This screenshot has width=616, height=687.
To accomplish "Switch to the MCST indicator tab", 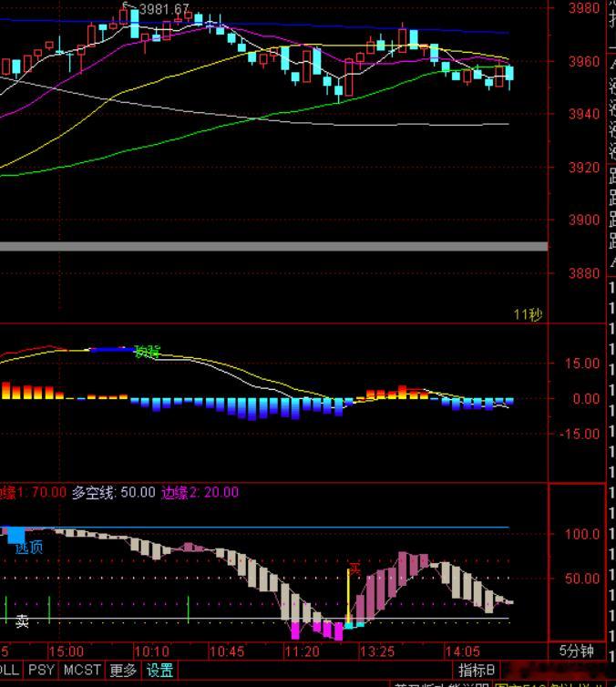I will pyautogui.click(x=82, y=671).
